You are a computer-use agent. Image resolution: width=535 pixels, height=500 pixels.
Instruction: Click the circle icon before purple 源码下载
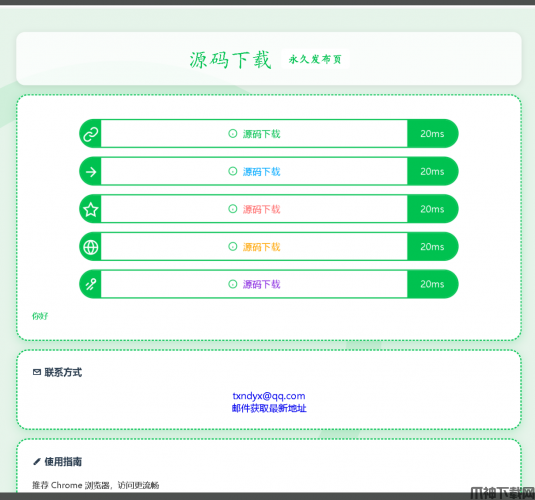233,284
